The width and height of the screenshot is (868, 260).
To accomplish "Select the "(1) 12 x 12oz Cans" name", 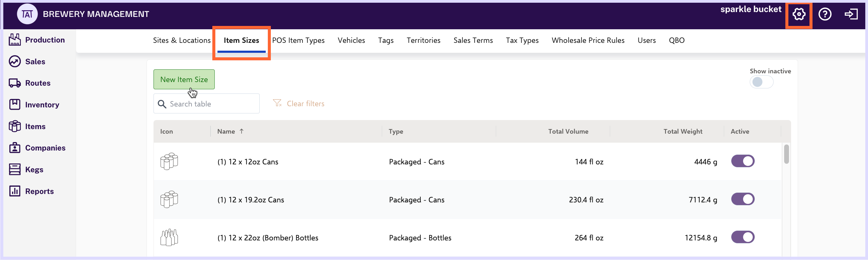I will point(248,162).
